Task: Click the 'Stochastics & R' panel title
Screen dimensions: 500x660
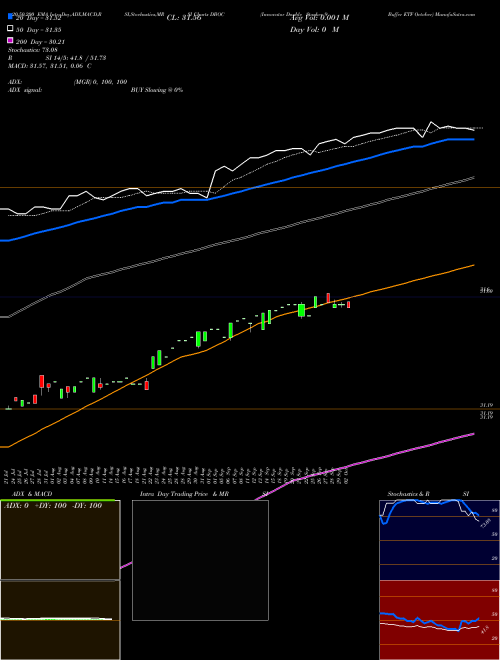Action: click(409, 494)
